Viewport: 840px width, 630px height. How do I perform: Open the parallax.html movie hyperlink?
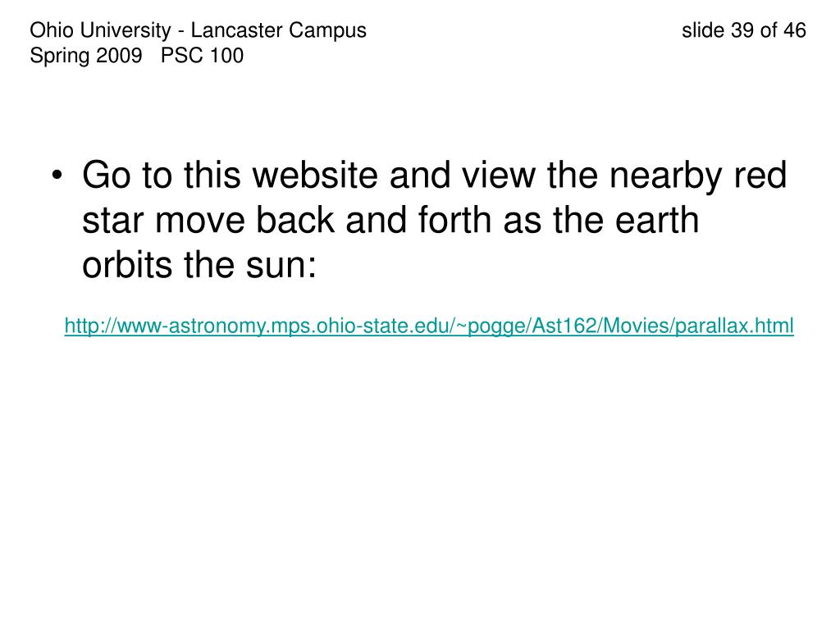point(429,326)
